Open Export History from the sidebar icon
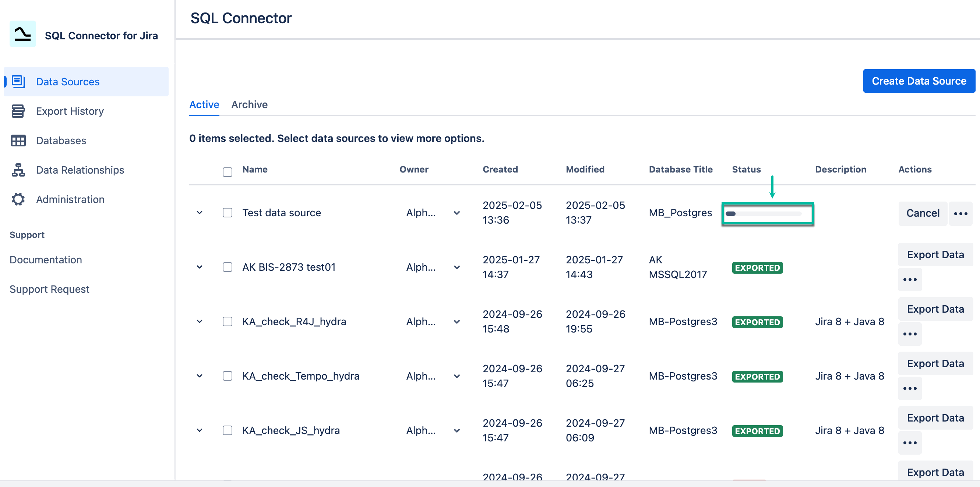The image size is (980, 487). (x=18, y=111)
